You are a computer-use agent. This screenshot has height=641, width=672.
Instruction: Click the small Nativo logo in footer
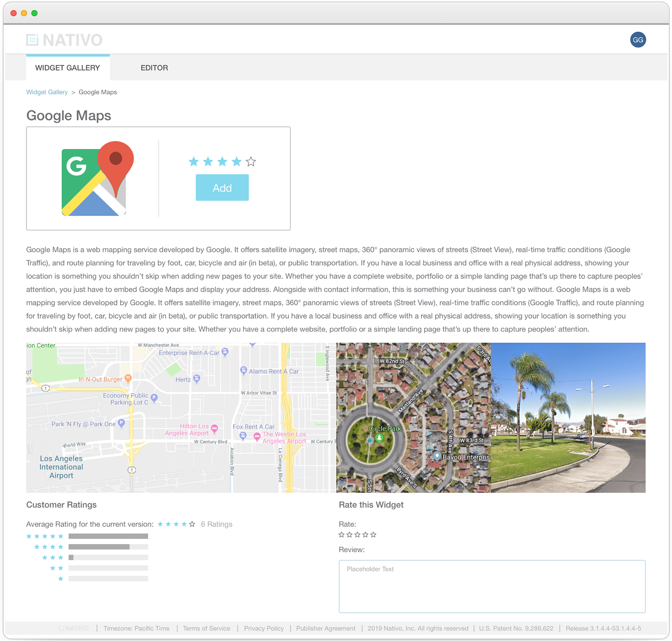tap(74, 628)
